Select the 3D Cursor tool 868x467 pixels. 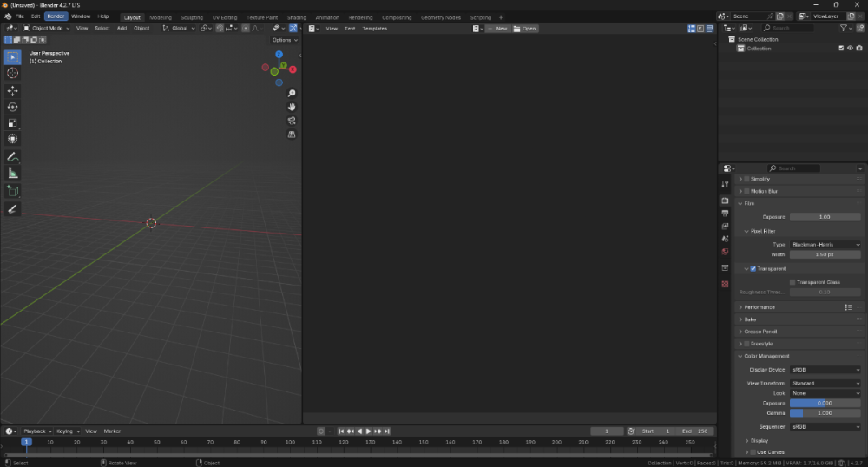click(12, 73)
